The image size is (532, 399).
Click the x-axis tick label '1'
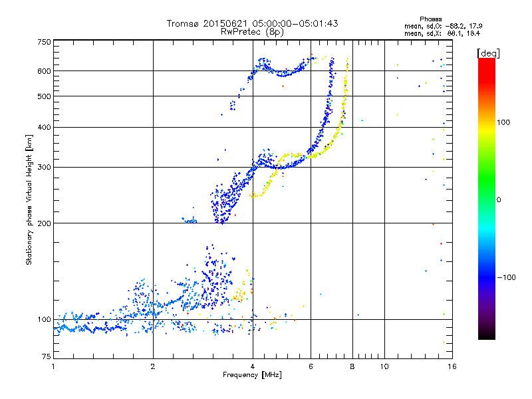(x=53, y=366)
